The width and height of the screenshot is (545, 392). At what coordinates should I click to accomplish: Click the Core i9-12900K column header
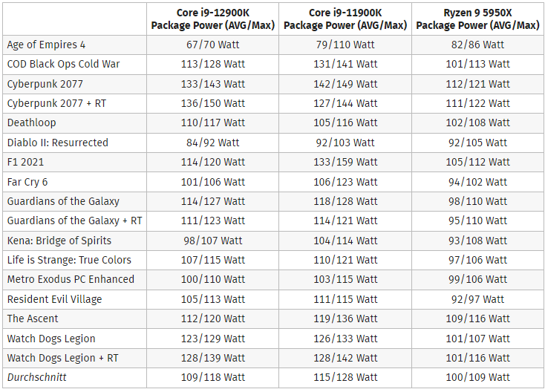coord(212,19)
